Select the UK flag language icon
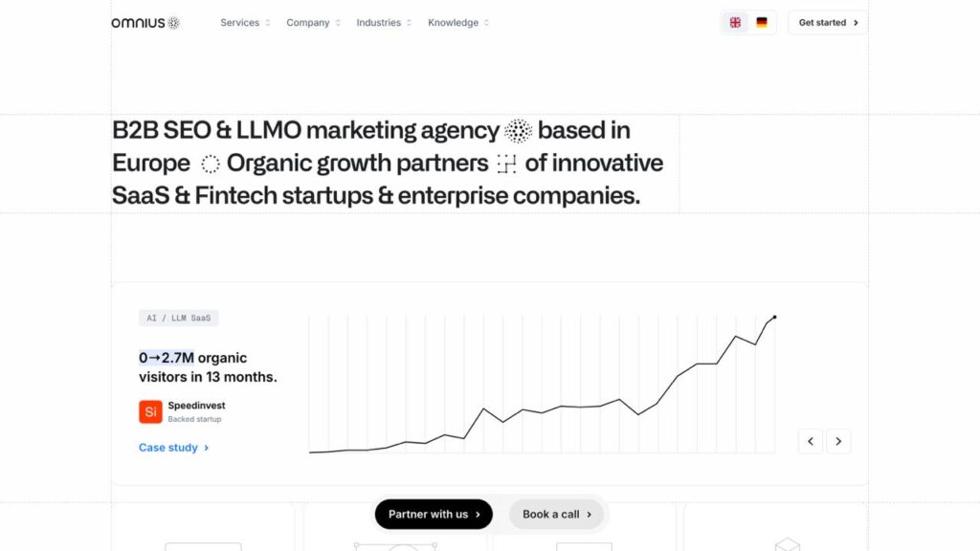Image resolution: width=980 pixels, height=551 pixels. (x=735, y=21)
